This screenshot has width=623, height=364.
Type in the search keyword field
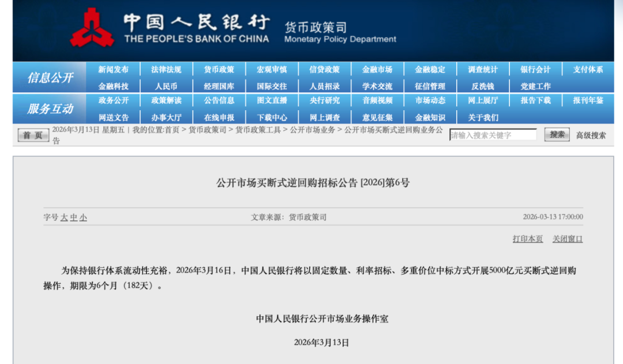(x=493, y=135)
